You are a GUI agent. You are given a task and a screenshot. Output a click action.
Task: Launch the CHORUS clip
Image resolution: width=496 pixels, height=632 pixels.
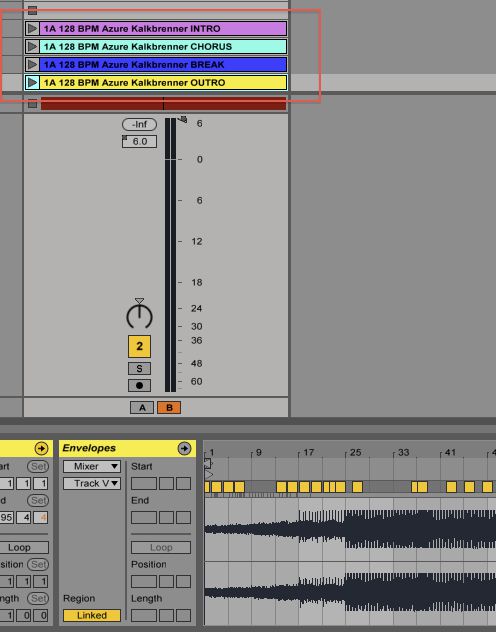point(32,47)
